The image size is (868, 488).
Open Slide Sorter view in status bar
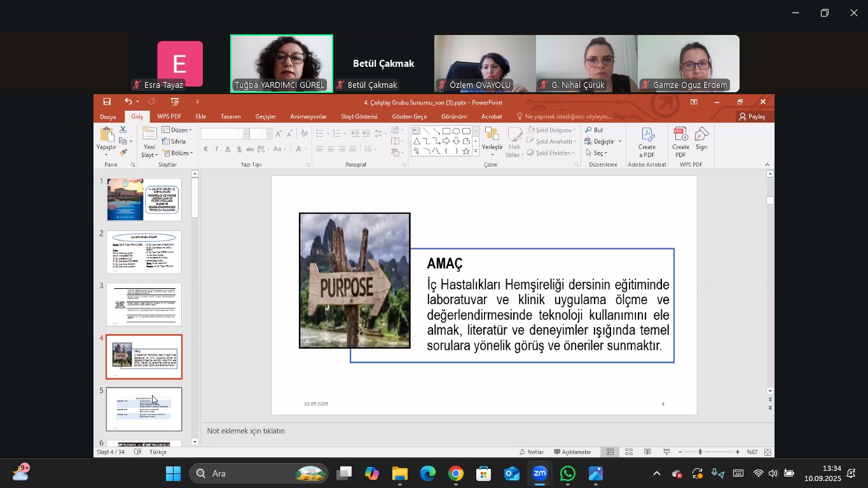coord(629,452)
